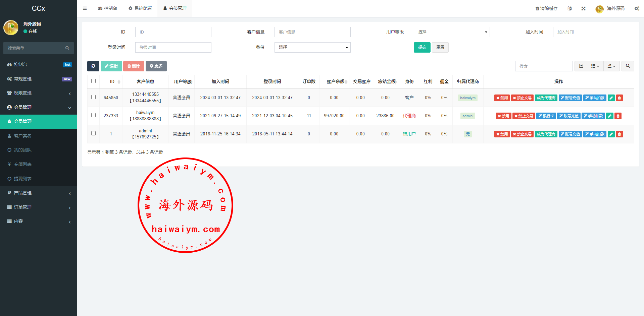The height and width of the screenshot is (316, 644).
Task: Click the green 提交 button
Action: (x=422, y=47)
